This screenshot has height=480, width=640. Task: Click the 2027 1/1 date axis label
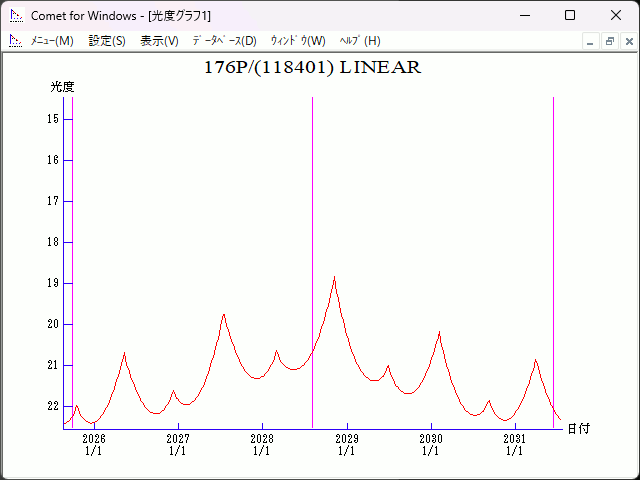pyautogui.click(x=177, y=445)
